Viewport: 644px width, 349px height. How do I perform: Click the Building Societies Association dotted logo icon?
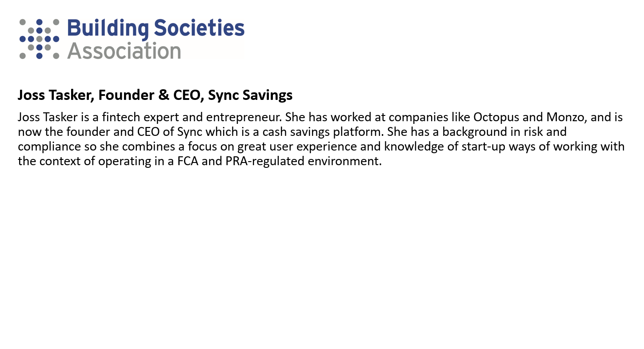tap(40, 39)
